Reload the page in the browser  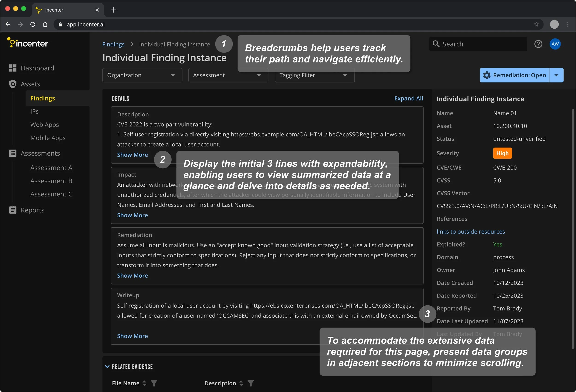[x=33, y=24]
